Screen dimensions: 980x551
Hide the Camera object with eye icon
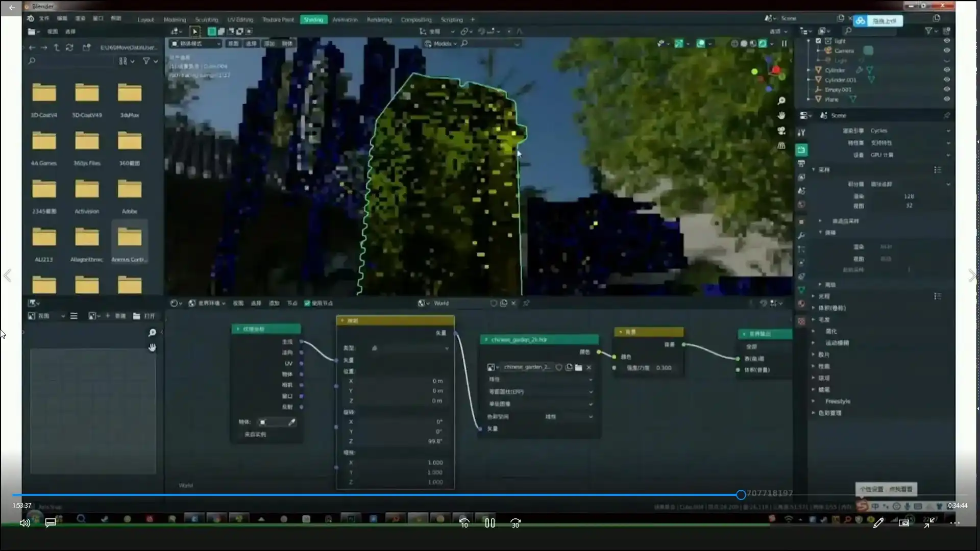tap(946, 51)
